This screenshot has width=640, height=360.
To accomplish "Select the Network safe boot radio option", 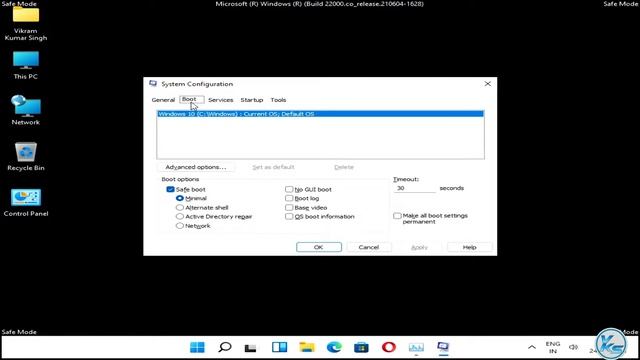I will 180,226.
